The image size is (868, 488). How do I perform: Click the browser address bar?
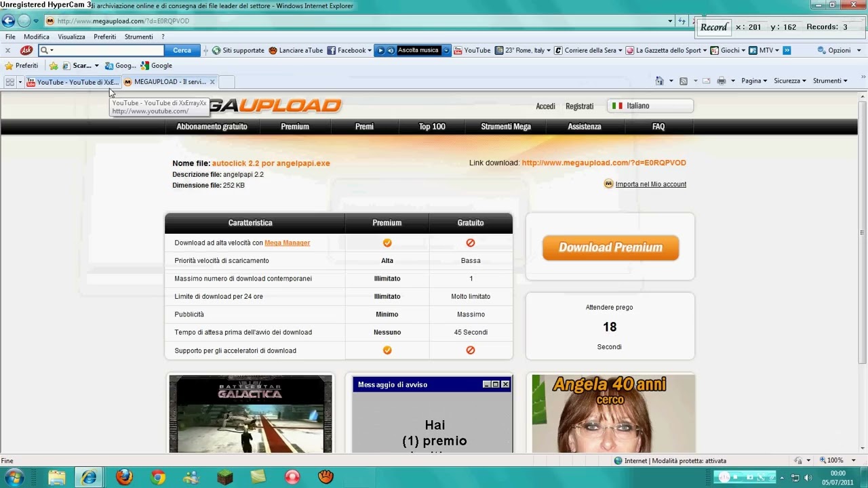(x=359, y=21)
